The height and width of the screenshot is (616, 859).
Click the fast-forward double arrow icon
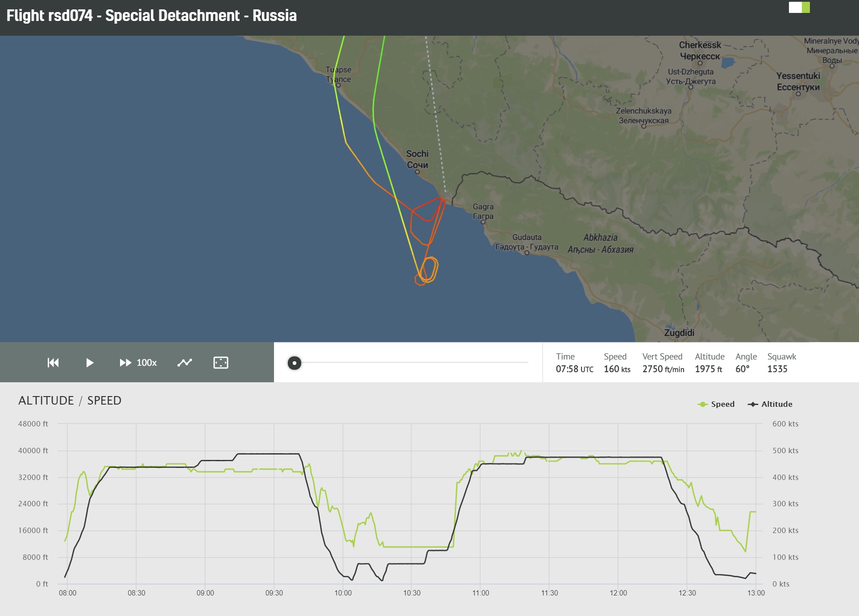click(125, 363)
